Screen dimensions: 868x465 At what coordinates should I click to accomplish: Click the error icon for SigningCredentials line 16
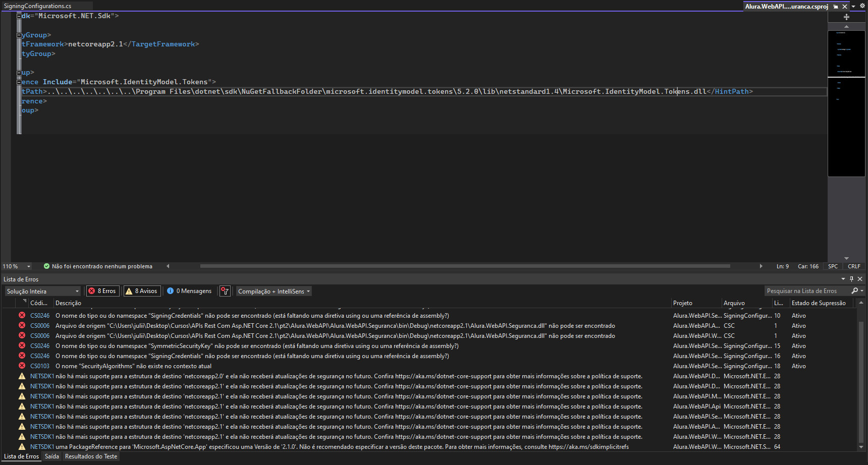click(22, 356)
